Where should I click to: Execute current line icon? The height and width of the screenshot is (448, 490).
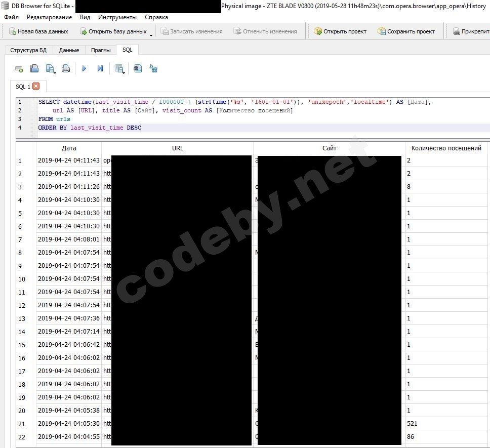coord(100,69)
